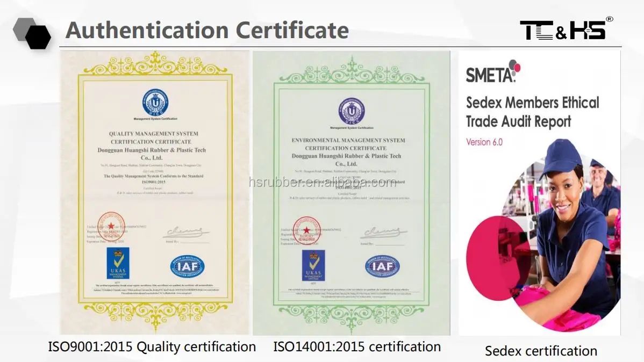The width and height of the screenshot is (644, 362).
Task: Click the TC&HS brand logo
Action: [567, 28]
